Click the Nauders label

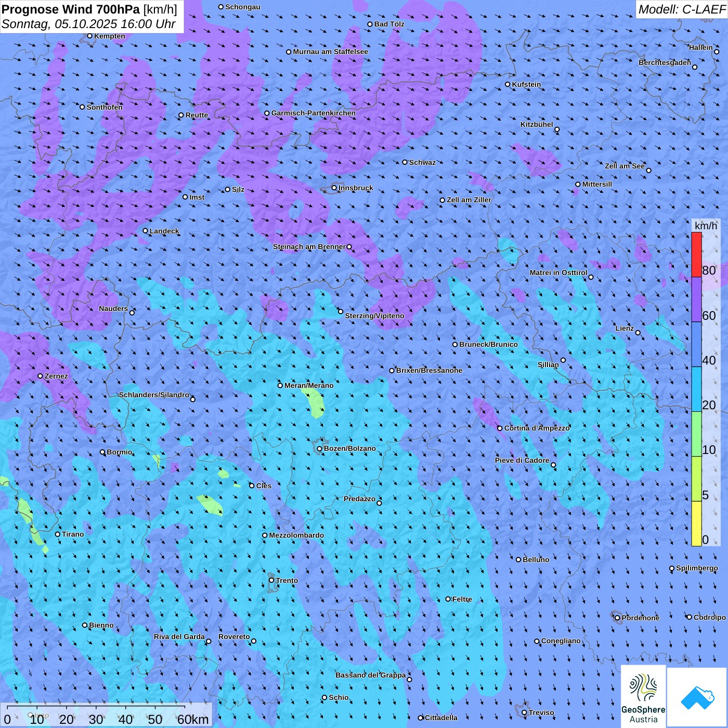click(113, 308)
